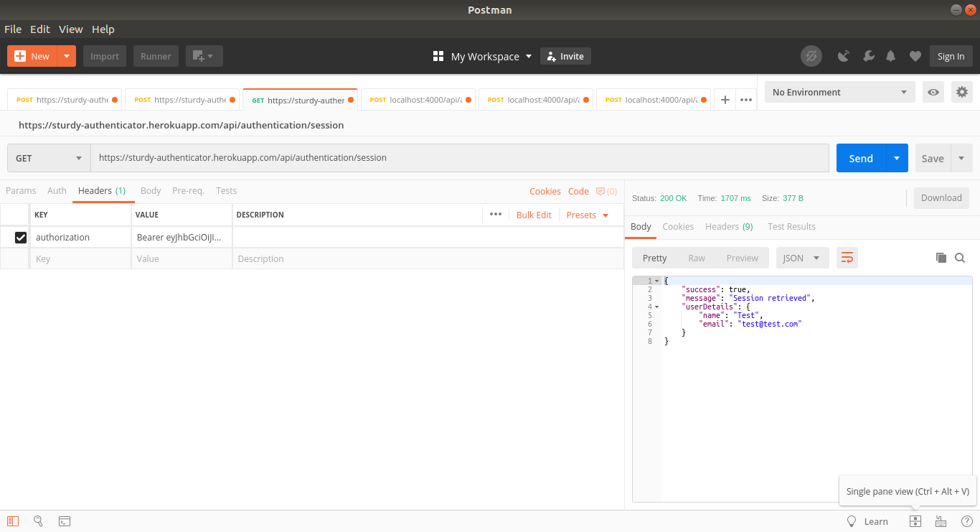980x532 pixels.
Task: Click the Save button
Action: coord(933,158)
